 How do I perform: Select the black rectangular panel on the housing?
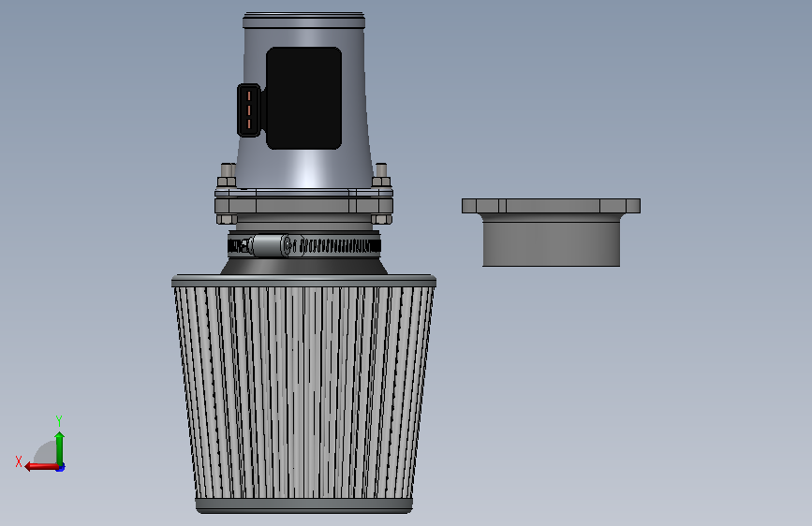[303, 98]
